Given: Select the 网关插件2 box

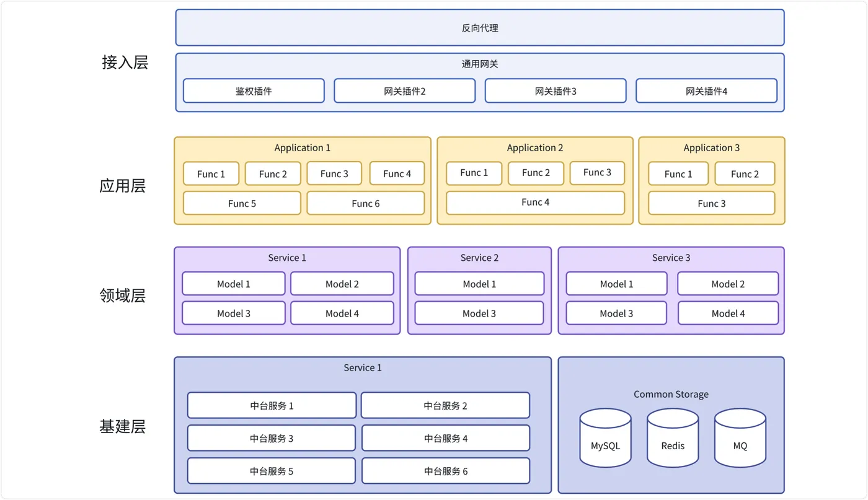Looking at the screenshot, I should point(405,91).
